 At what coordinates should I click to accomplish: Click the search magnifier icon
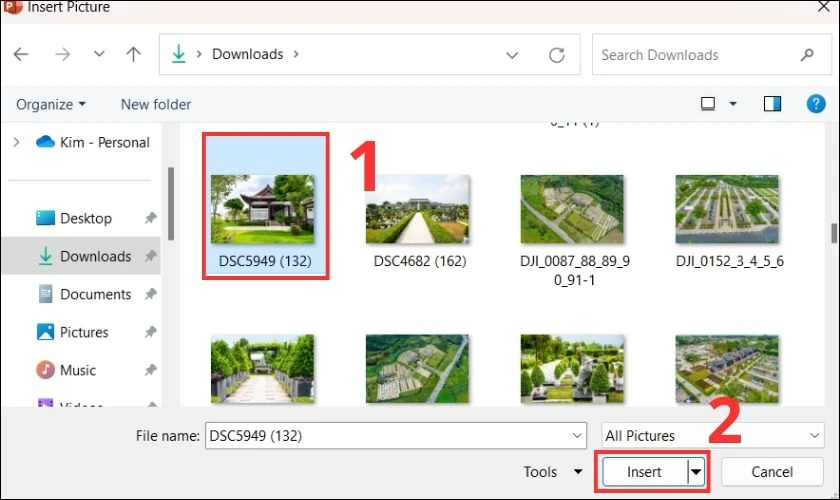click(807, 55)
